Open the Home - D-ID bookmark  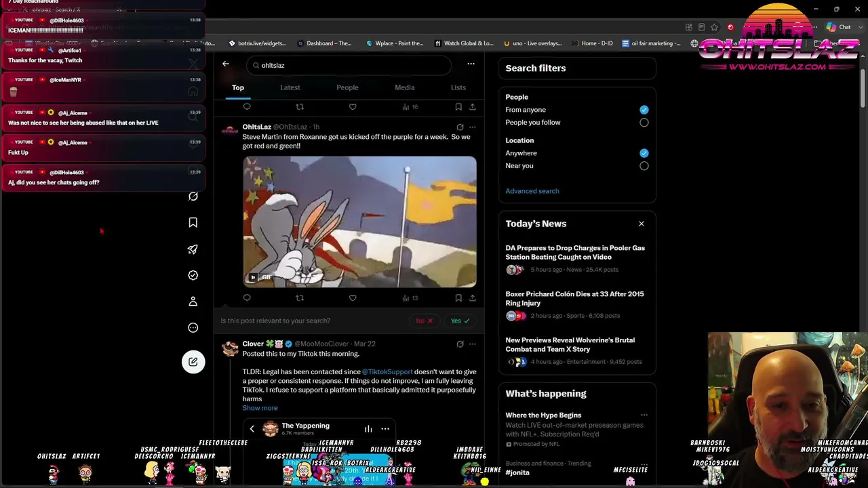click(592, 43)
